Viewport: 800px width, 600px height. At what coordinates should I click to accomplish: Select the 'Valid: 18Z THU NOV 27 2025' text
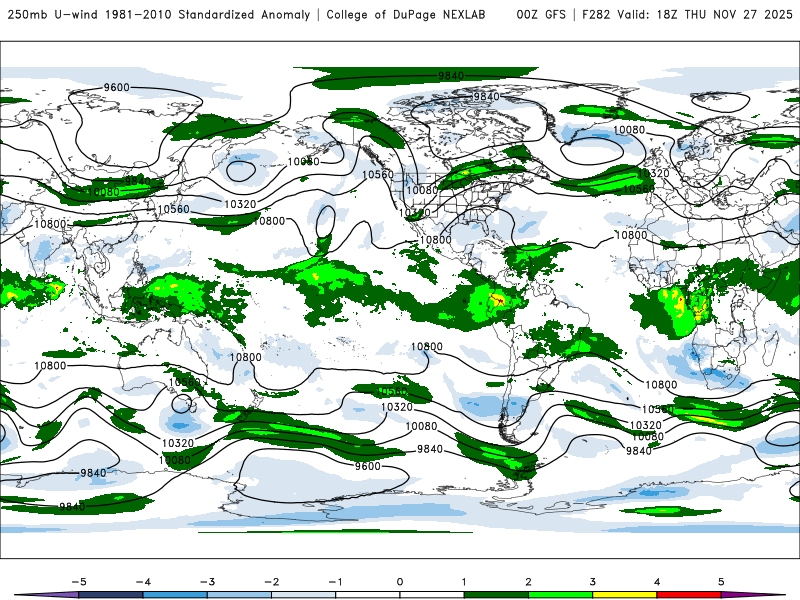[705, 14]
